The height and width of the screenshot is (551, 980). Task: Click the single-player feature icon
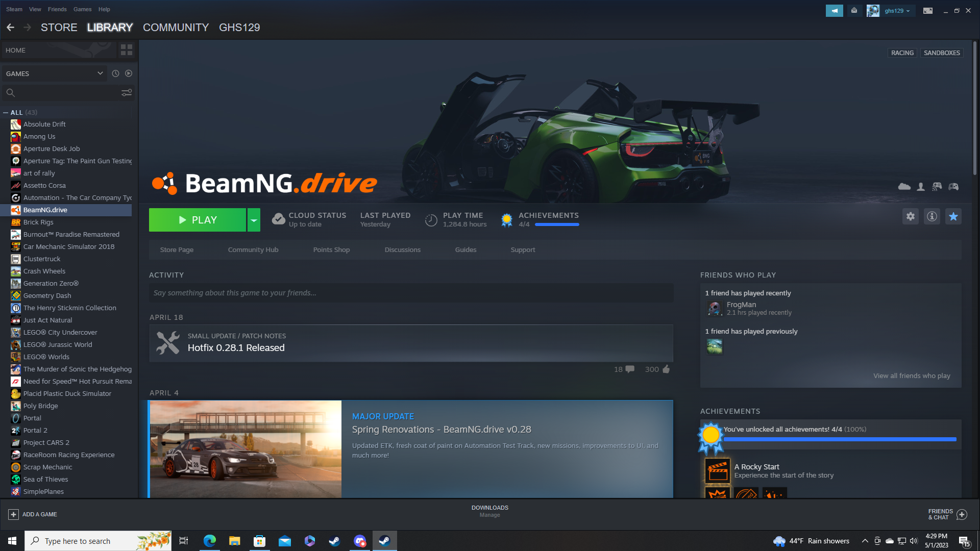click(921, 187)
